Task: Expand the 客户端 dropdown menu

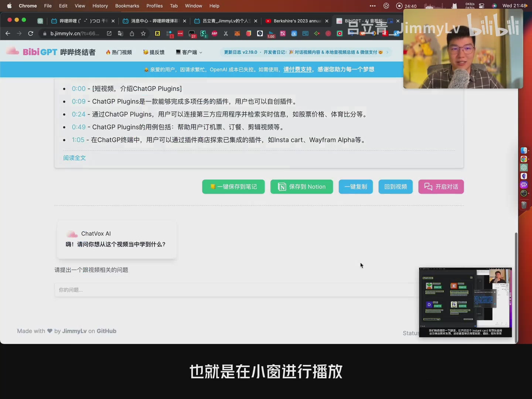Action: tap(189, 52)
